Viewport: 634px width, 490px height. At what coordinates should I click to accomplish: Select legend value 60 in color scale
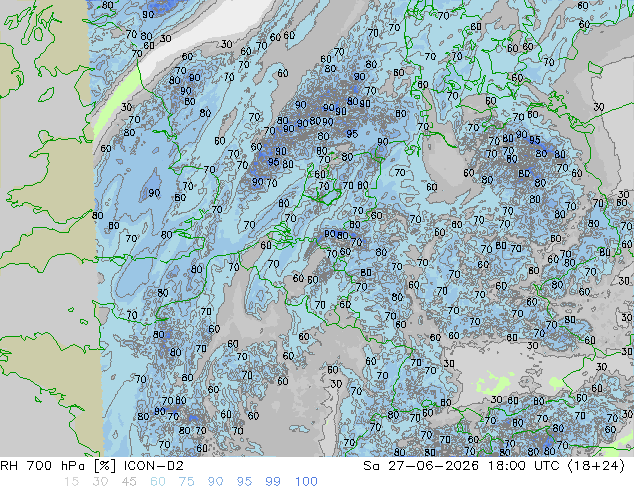click(x=158, y=482)
